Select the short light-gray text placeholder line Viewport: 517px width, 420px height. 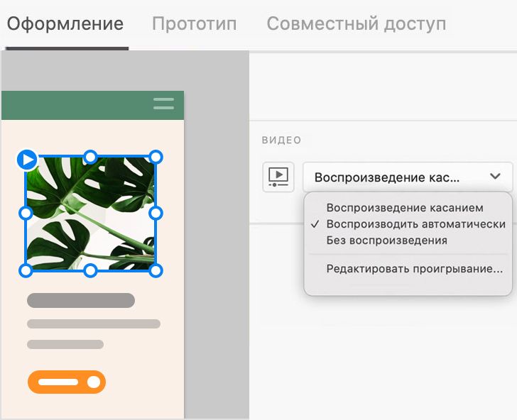coord(65,345)
